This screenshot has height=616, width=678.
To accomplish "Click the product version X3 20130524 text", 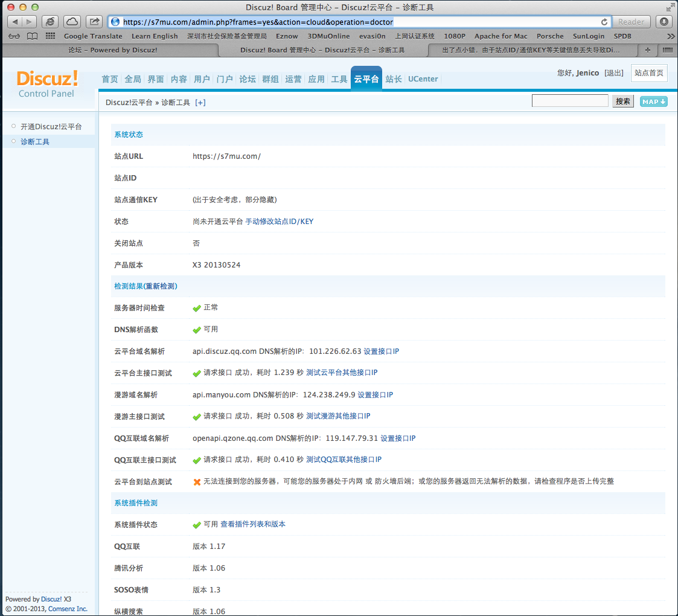I will pyautogui.click(x=216, y=265).
